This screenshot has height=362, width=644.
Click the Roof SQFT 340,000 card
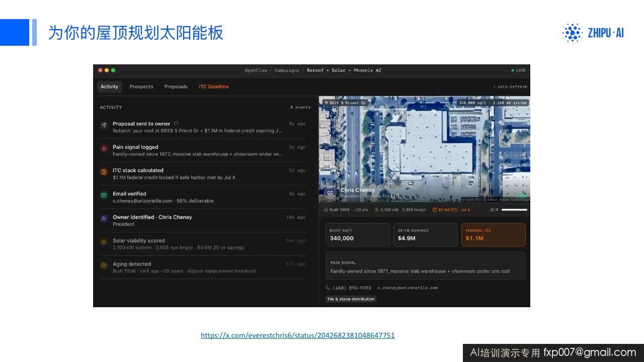358,235
